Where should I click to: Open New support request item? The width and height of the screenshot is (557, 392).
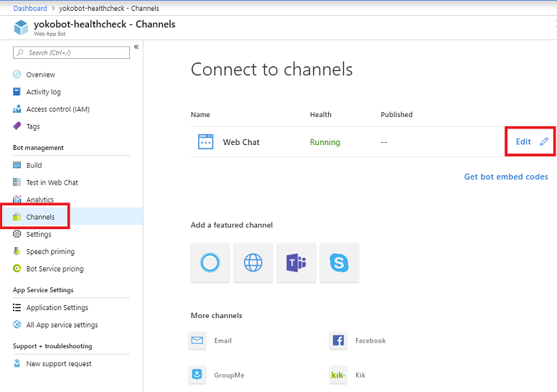[x=59, y=363]
